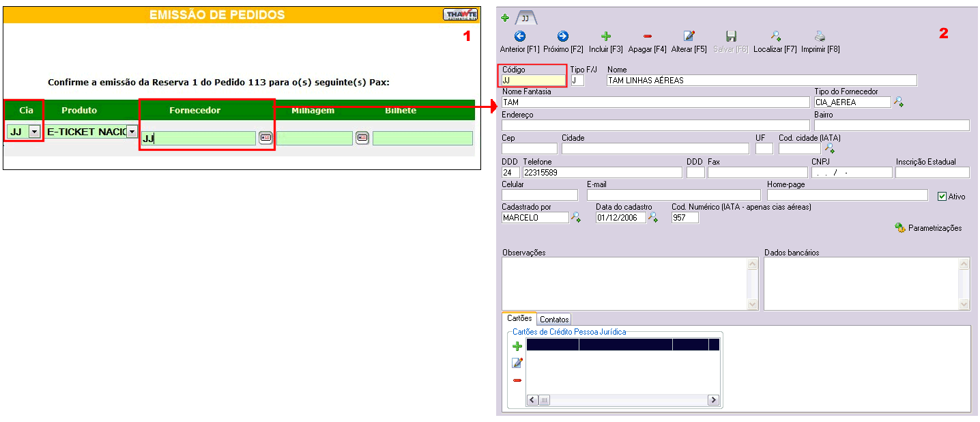This screenshot has width=980, height=422.
Task: Click the Cod. cidade (IATA) field
Action: (800, 148)
